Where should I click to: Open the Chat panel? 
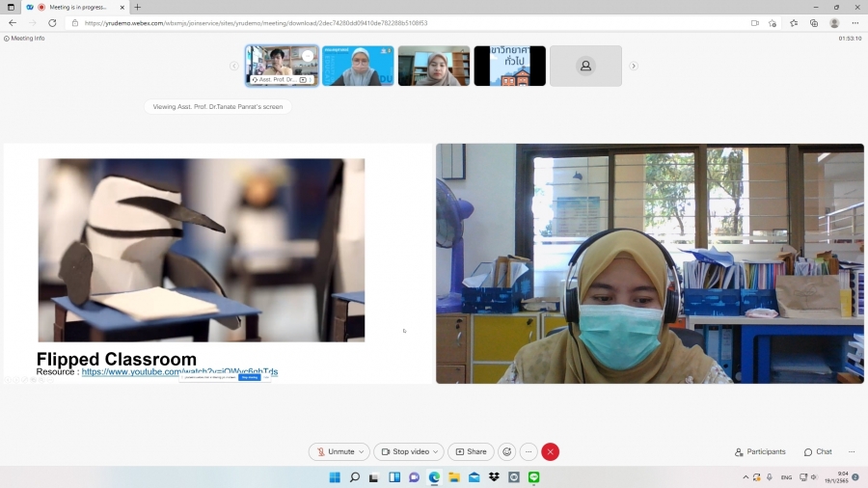click(x=818, y=451)
